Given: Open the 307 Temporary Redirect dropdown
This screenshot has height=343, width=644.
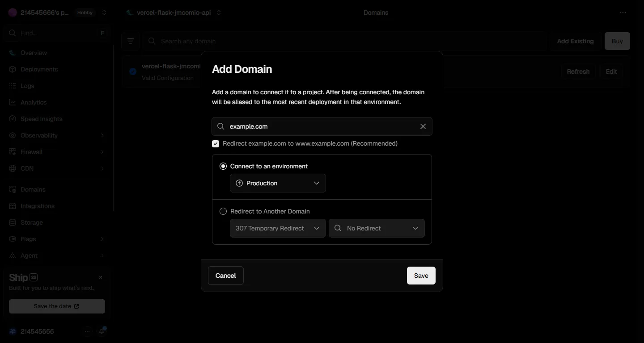Looking at the screenshot, I should (x=277, y=228).
